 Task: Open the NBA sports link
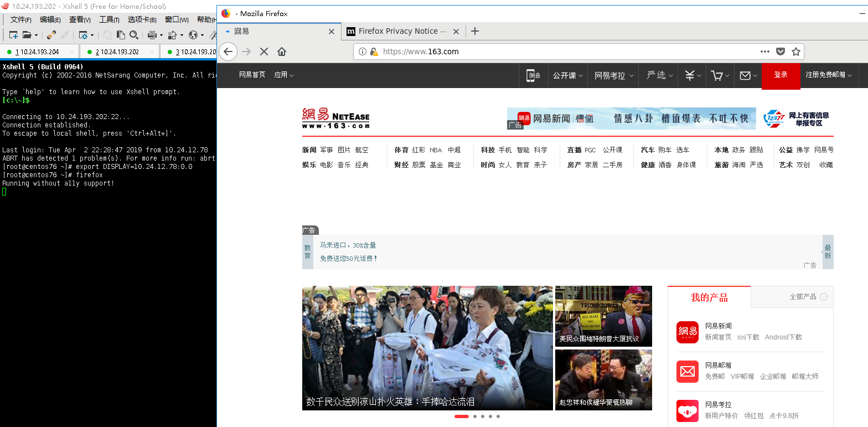(436, 150)
